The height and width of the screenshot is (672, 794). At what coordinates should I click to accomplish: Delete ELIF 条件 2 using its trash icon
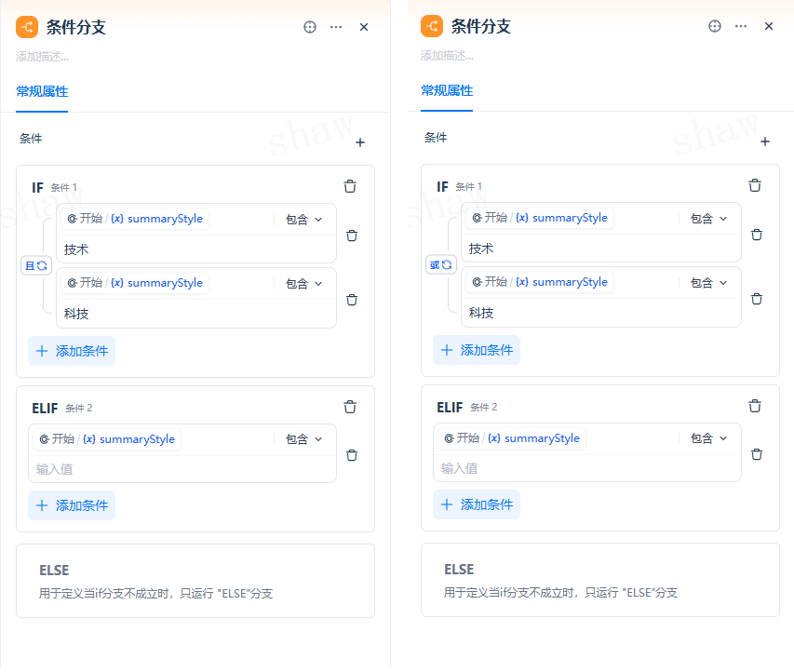click(x=350, y=407)
